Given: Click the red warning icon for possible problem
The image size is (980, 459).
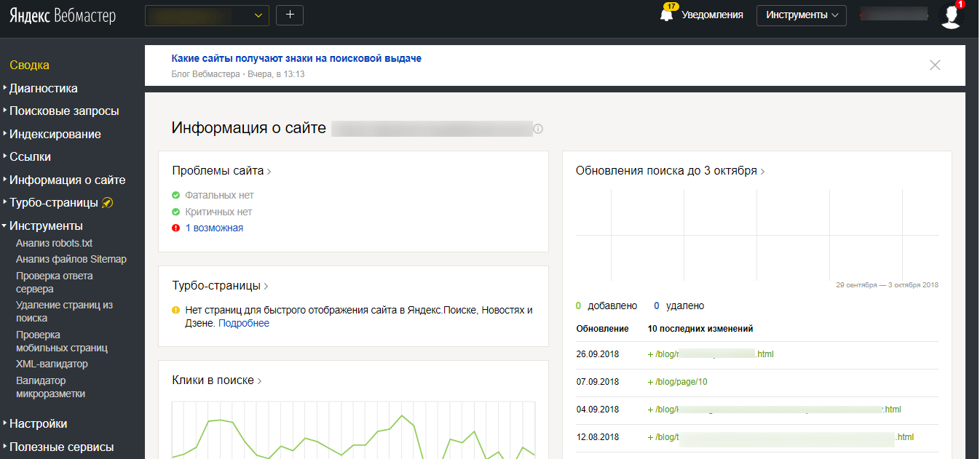Looking at the screenshot, I should (x=175, y=228).
